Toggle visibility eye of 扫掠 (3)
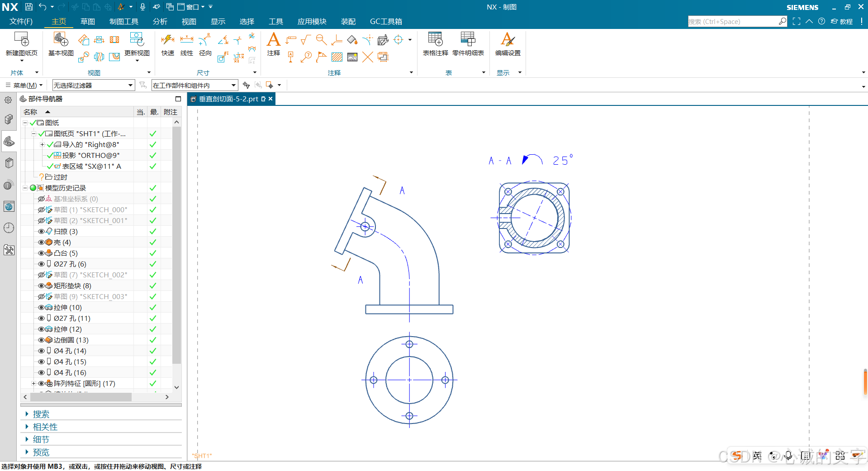 pos(41,231)
